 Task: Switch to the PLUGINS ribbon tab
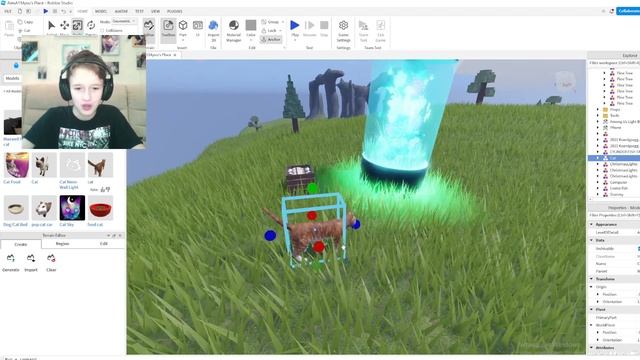pyautogui.click(x=175, y=11)
